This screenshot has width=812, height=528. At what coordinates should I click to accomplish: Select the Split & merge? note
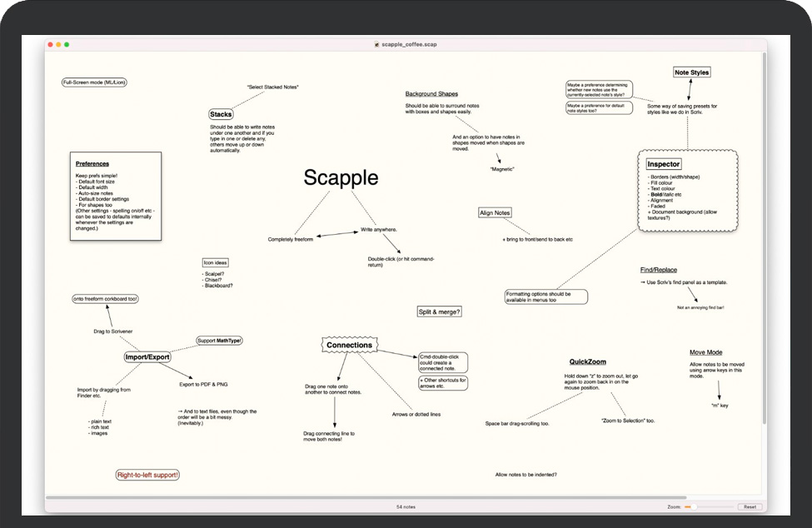coord(439,311)
